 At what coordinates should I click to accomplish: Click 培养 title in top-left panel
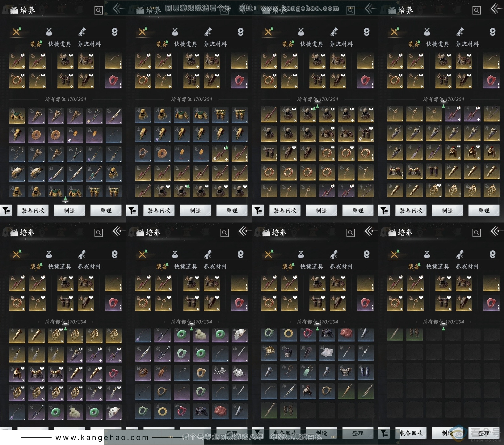[27, 10]
